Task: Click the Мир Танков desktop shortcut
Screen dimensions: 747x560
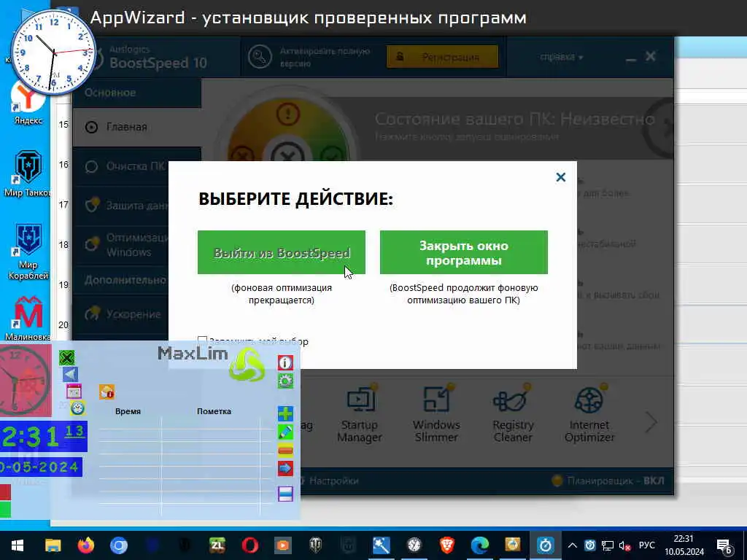Action: pyautogui.click(x=27, y=174)
